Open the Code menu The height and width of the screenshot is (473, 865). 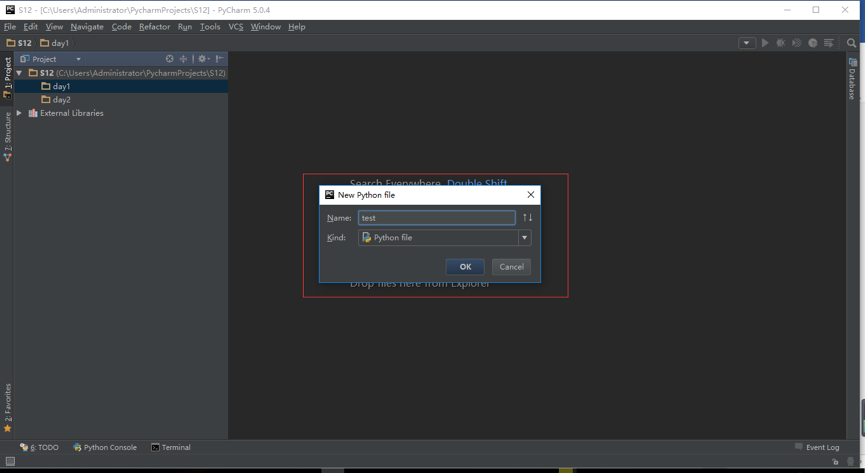click(x=121, y=26)
